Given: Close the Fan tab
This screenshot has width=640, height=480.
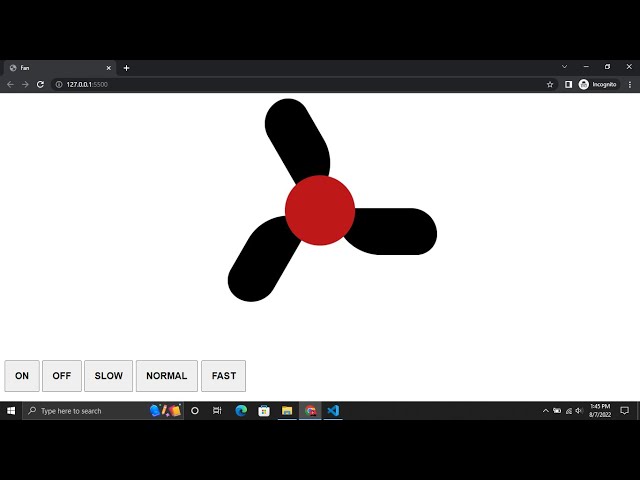Looking at the screenshot, I should click(x=109, y=68).
